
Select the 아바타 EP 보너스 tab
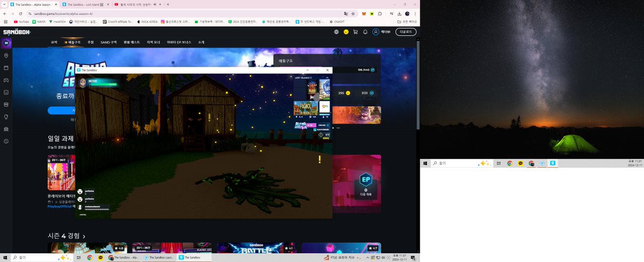pos(179,42)
